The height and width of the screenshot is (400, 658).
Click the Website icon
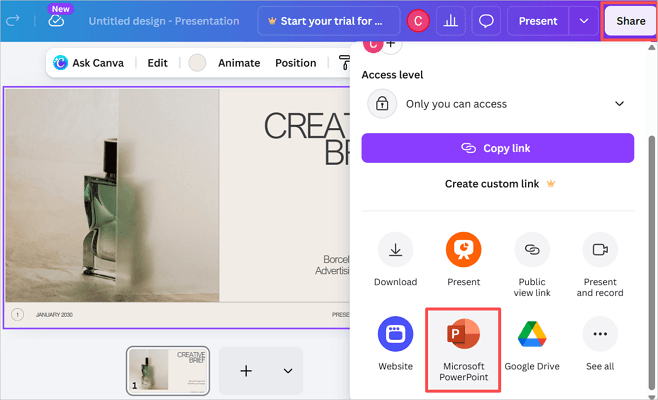point(395,334)
